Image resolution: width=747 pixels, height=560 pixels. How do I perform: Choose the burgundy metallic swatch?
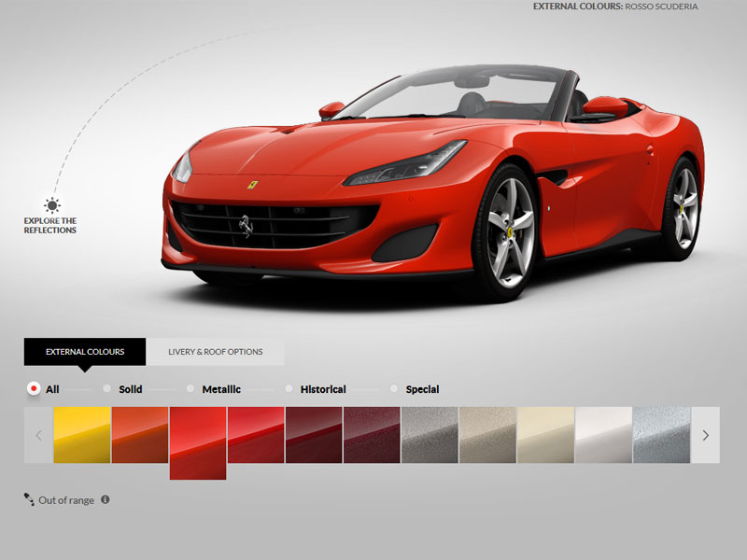click(372, 435)
